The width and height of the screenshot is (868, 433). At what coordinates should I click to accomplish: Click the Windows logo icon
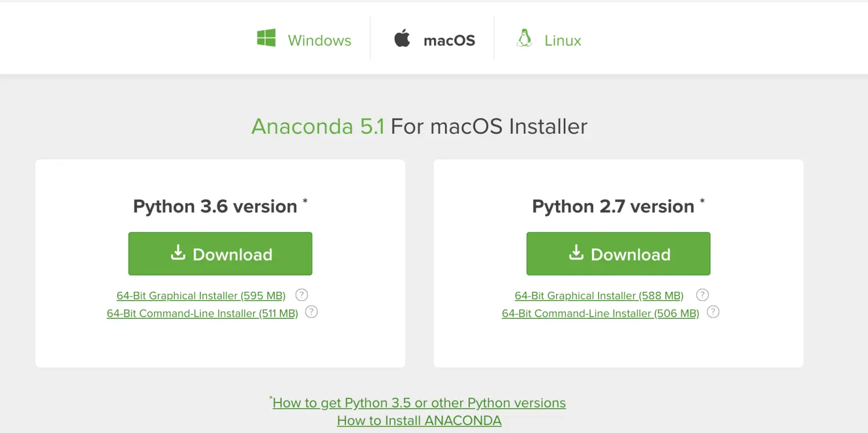(266, 38)
